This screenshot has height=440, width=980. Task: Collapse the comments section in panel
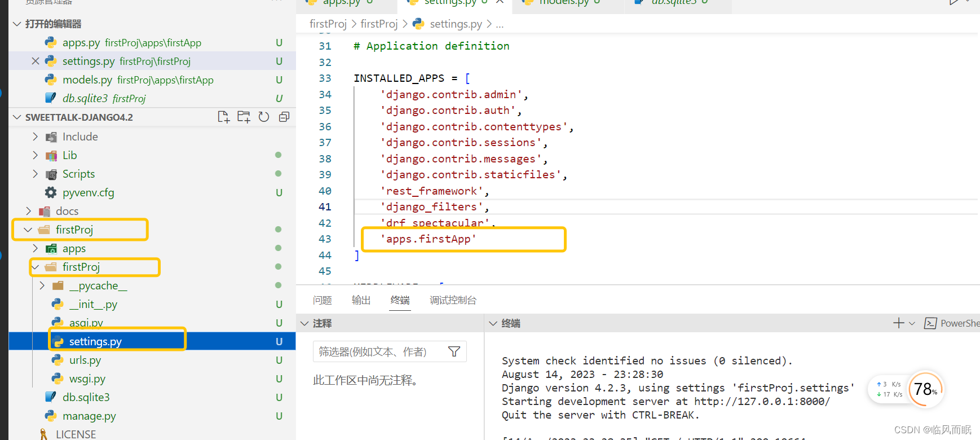pos(304,323)
